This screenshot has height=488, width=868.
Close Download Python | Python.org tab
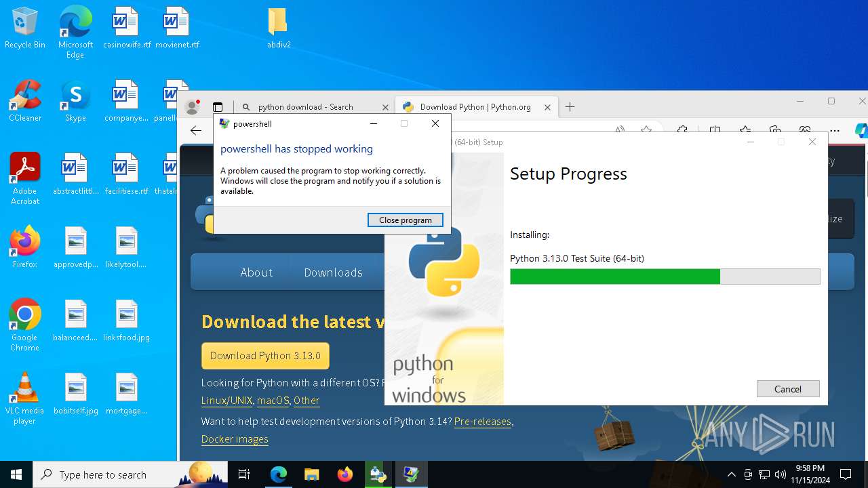click(548, 107)
